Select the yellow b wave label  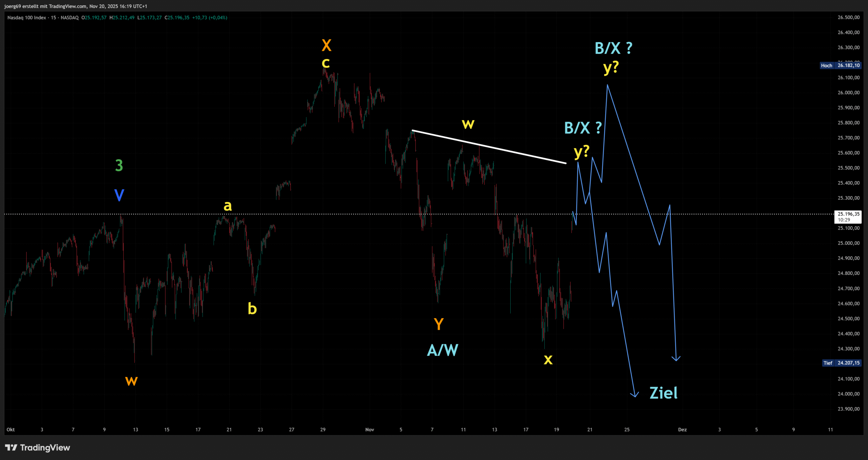click(252, 309)
